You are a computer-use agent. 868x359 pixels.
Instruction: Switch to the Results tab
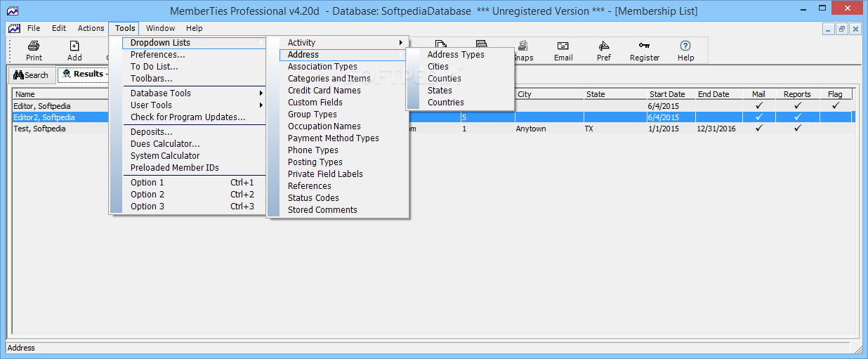(x=84, y=74)
